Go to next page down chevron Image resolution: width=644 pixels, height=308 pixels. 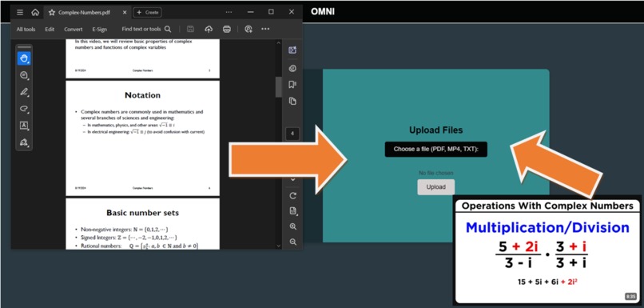pyautogui.click(x=293, y=179)
